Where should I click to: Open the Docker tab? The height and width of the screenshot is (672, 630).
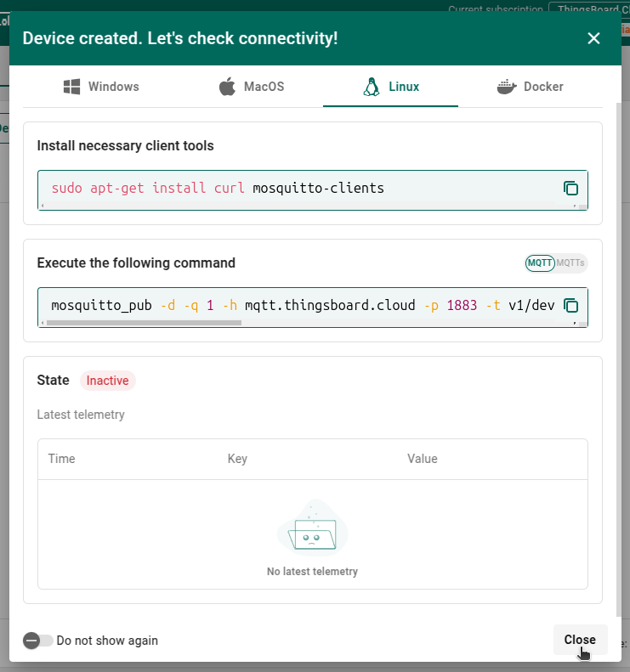tap(530, 87)
